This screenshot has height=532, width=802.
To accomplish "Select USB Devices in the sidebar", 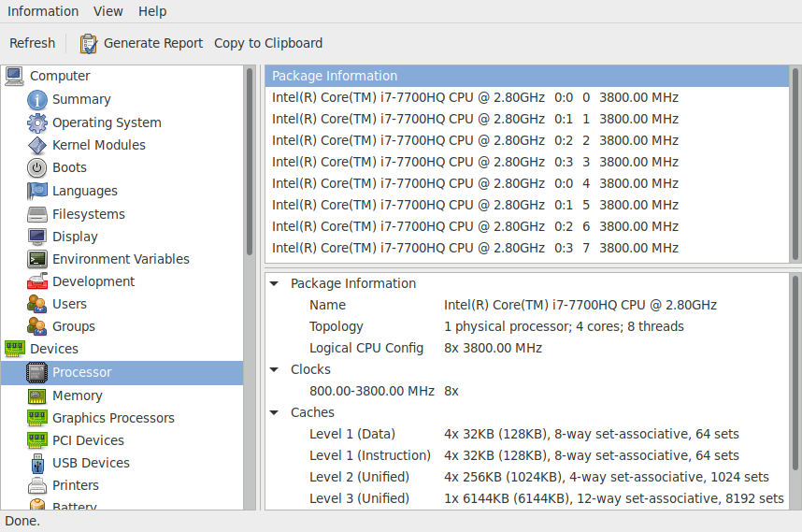I will pos(91,463).
